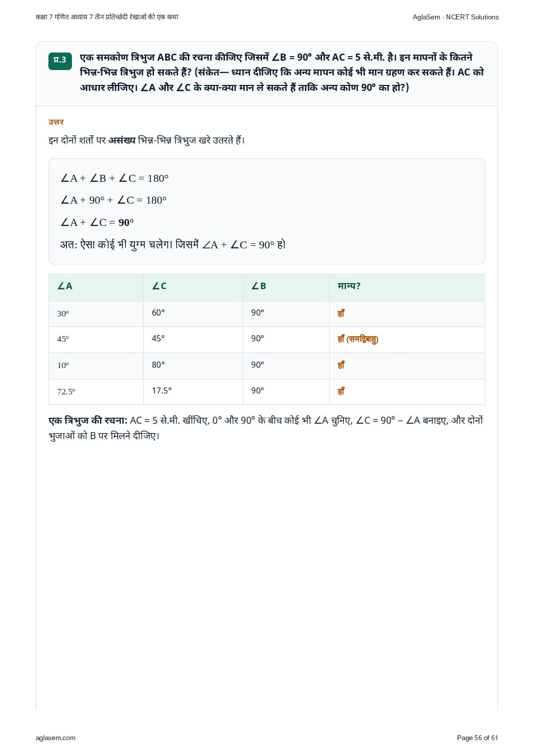
Task: Click the ∠A + ∠C = 90° equation line
Action: pyautogui.click(x=97, y=223)
